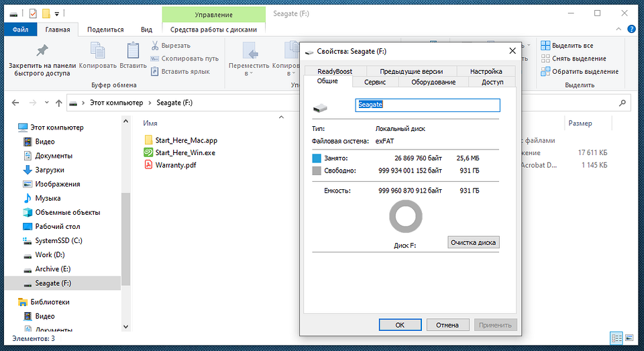
Task: Select SystemSSD (C:) drive in sidebar
Action: click(58, 240)
